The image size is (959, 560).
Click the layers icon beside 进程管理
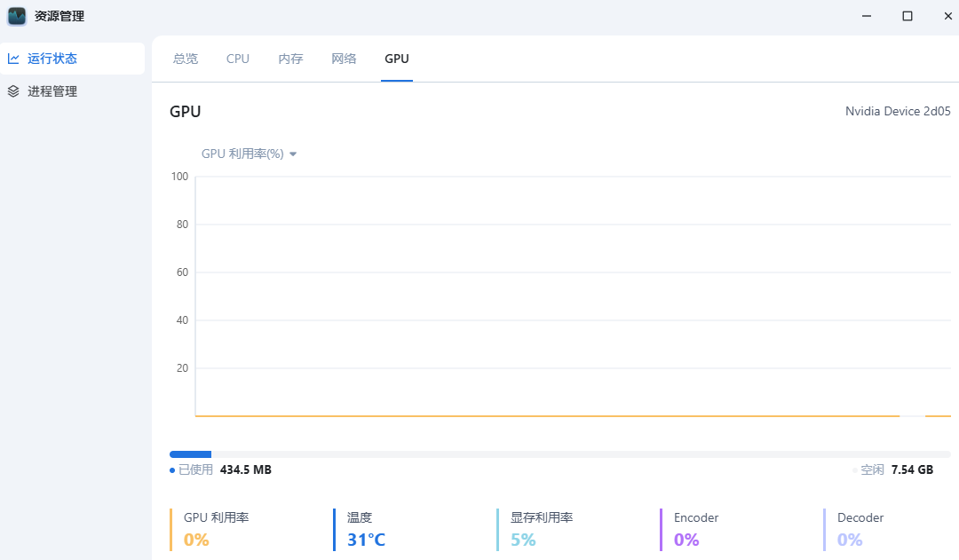(x=13, y=91)
